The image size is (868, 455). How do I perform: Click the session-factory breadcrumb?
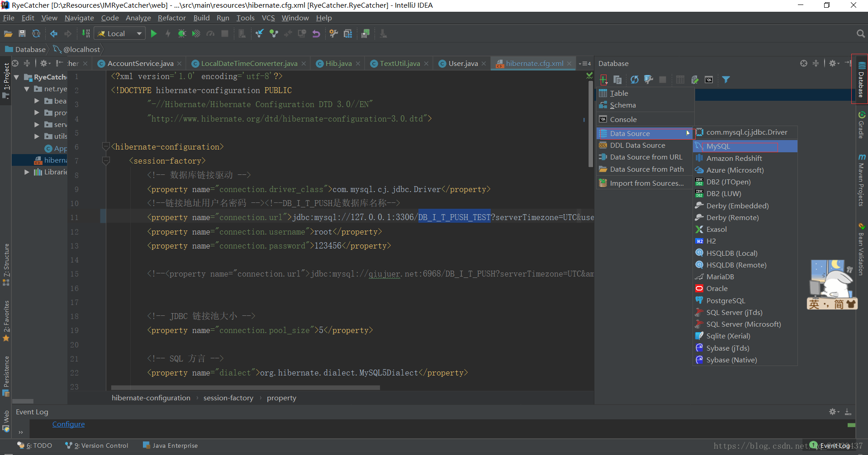[x=228, y=398]
